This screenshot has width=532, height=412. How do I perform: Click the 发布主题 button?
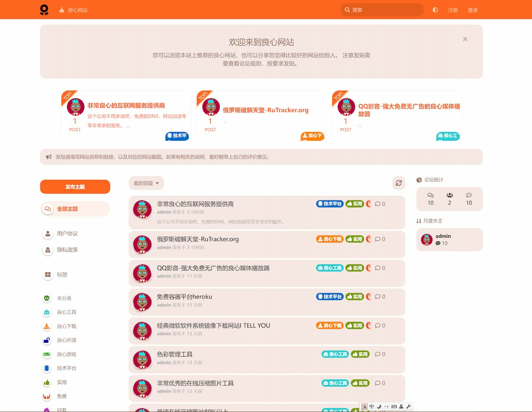(75, 187)
